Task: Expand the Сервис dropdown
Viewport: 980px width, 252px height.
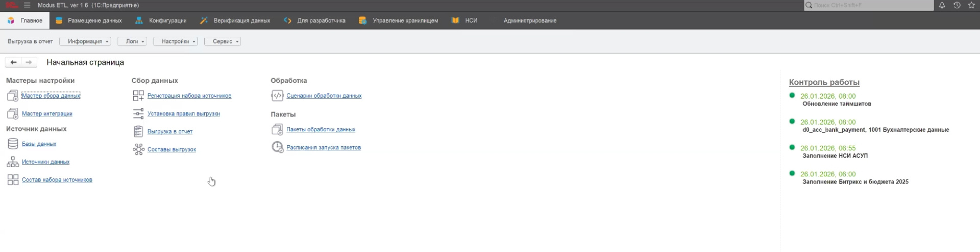Action: (x=223, y=41)
